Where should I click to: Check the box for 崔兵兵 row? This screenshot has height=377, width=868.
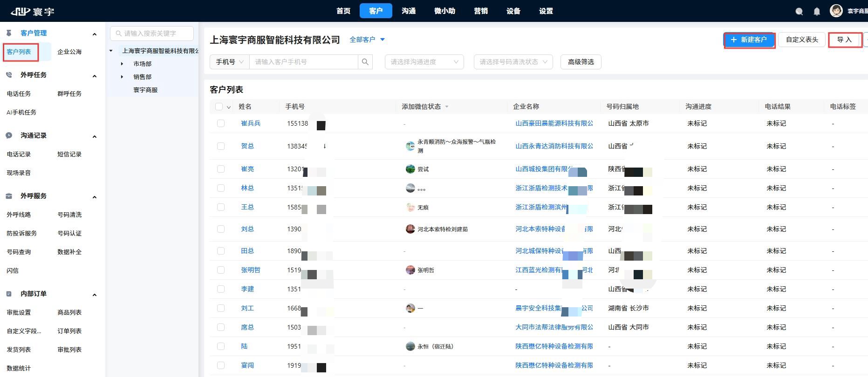click(x=221, y=123)
